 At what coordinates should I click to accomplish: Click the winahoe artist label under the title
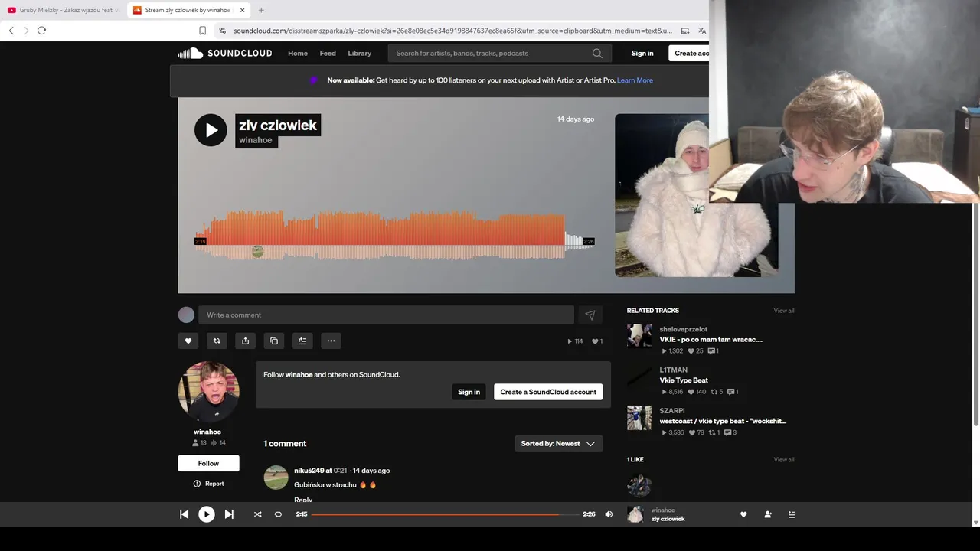[x=255, y=140]
